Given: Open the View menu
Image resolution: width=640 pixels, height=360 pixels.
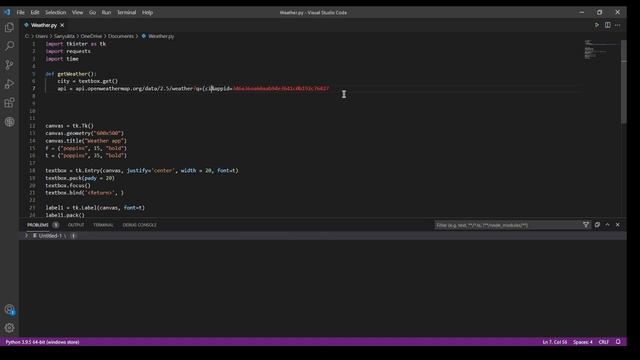Looking at the screenshot, I should (x=78, y=13).
